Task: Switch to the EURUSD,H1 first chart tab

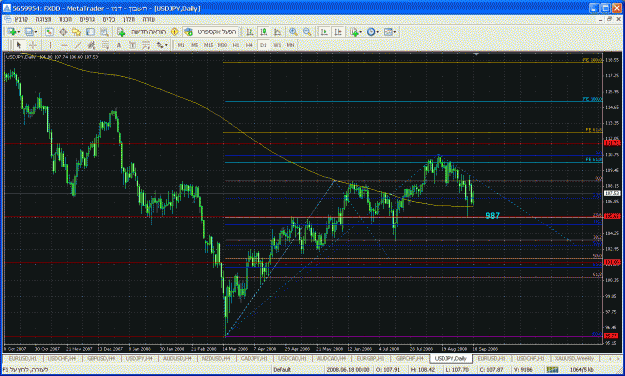Action: [22, 358]
